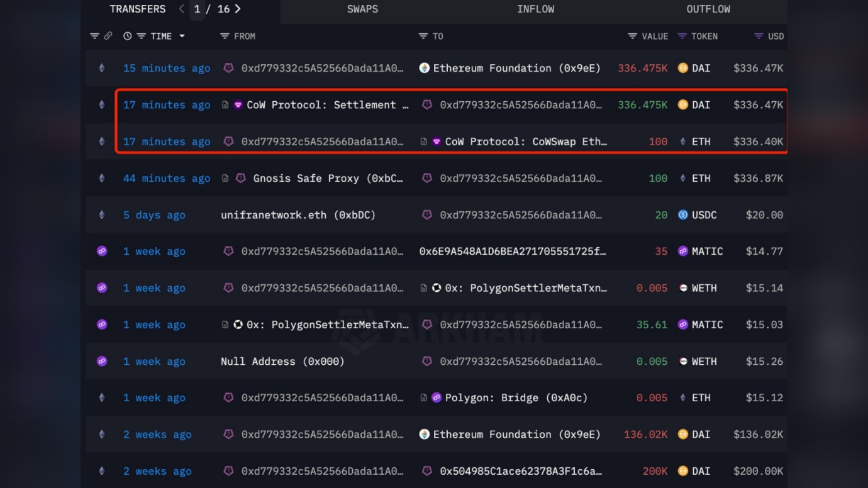This screenshot has width=868, height=488.
Task: Open Gnosis Safe Proxy (0xbC sender
Action: [328, 179]
